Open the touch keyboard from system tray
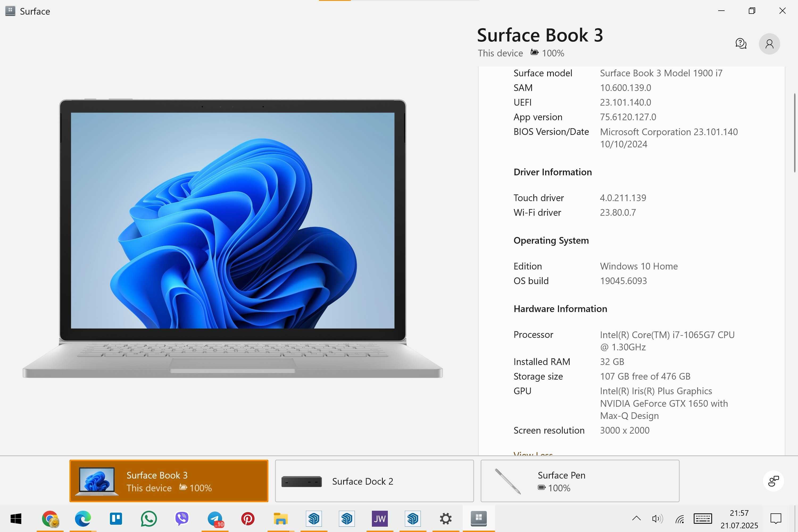Image resolution: width=798 pixels, height=532 pixels. pos(703,518)
